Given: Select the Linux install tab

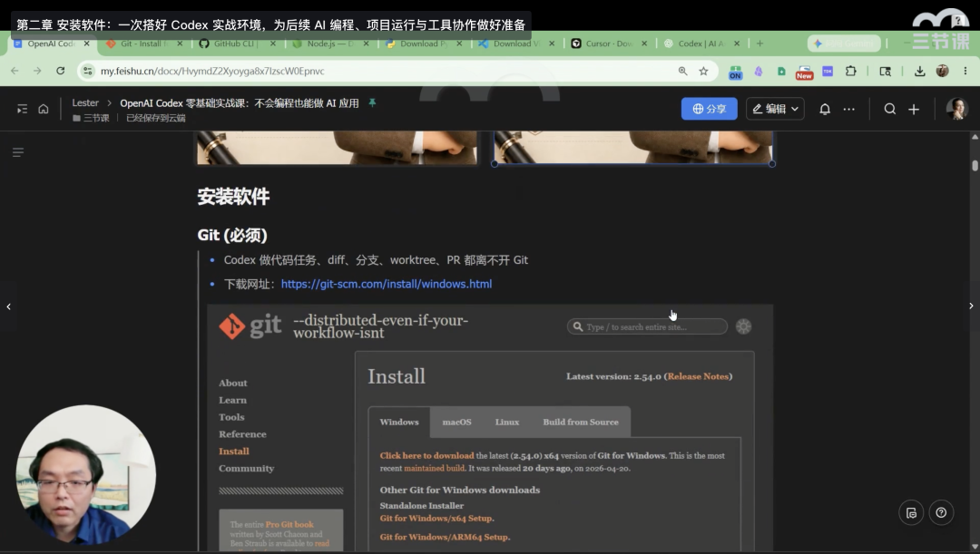Looking at the screenshot, I should (507, 423).
